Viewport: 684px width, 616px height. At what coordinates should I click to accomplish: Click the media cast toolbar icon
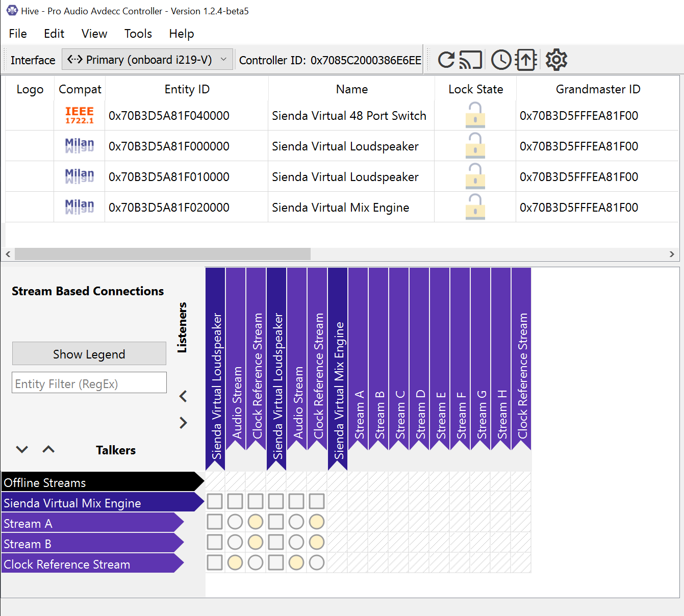471,60
